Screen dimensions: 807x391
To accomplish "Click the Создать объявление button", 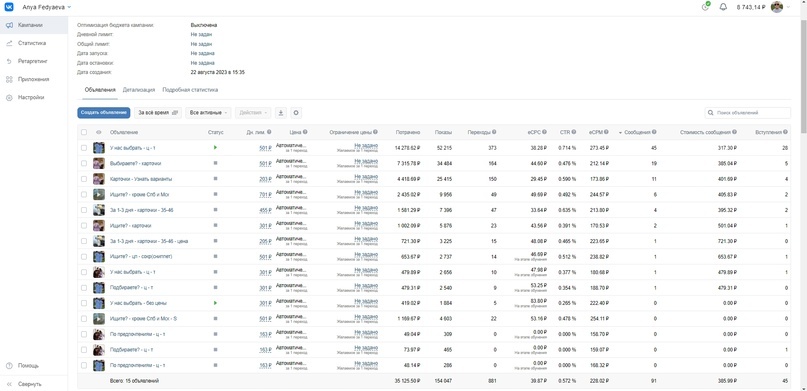I will (103, 113).
